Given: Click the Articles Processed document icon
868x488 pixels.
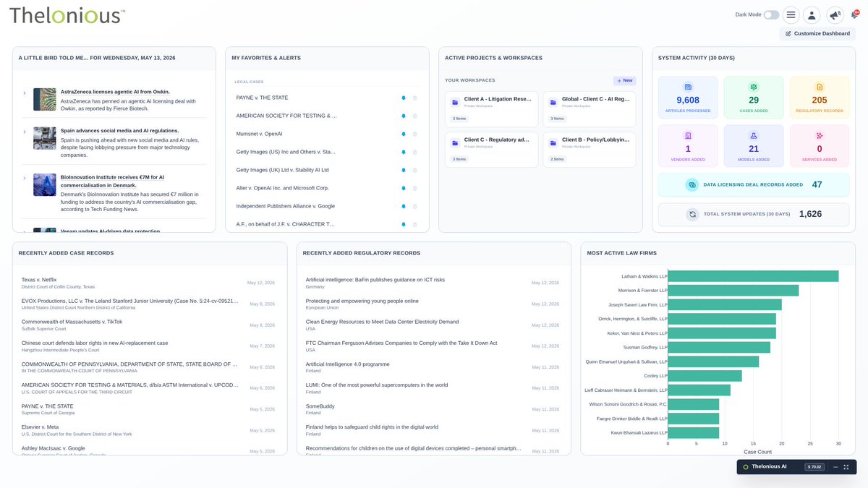Looking at the screenshot, I should [x=688, y=87].
